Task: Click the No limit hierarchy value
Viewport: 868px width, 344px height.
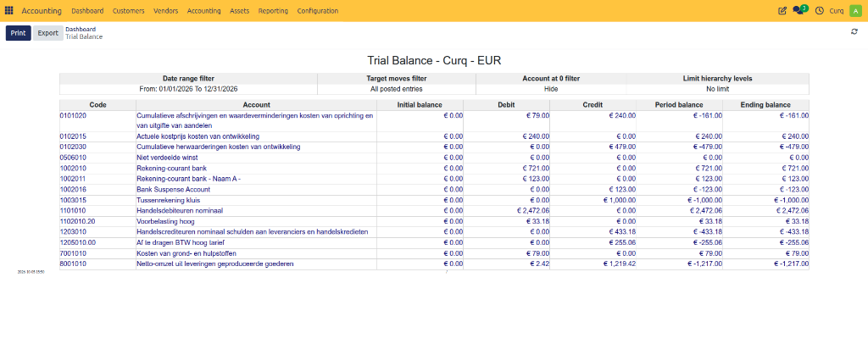Action: tap(717, 89)
